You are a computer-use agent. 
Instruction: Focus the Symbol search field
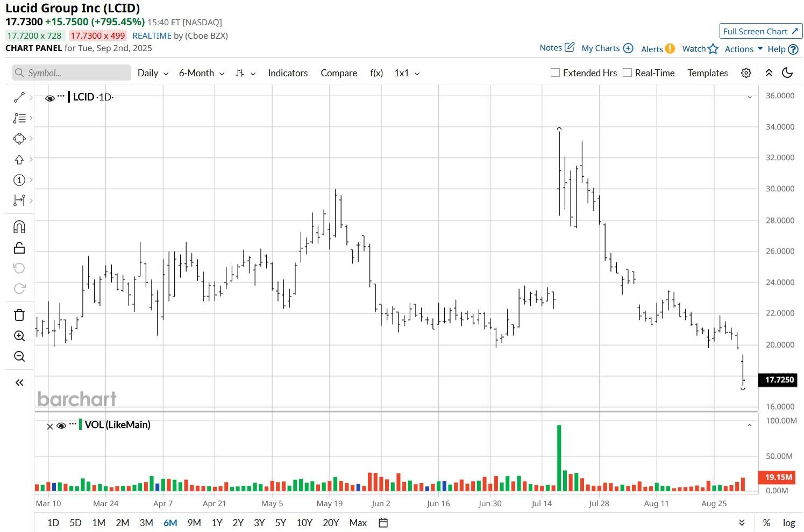(x=72, y=73)
